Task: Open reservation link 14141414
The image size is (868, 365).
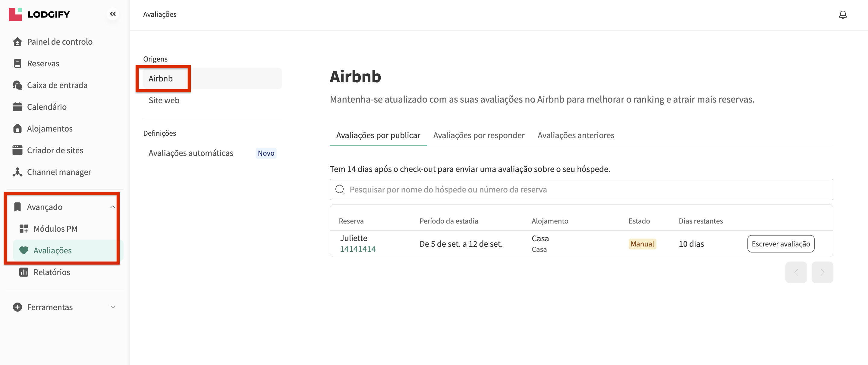Action: tap(357, 249)
